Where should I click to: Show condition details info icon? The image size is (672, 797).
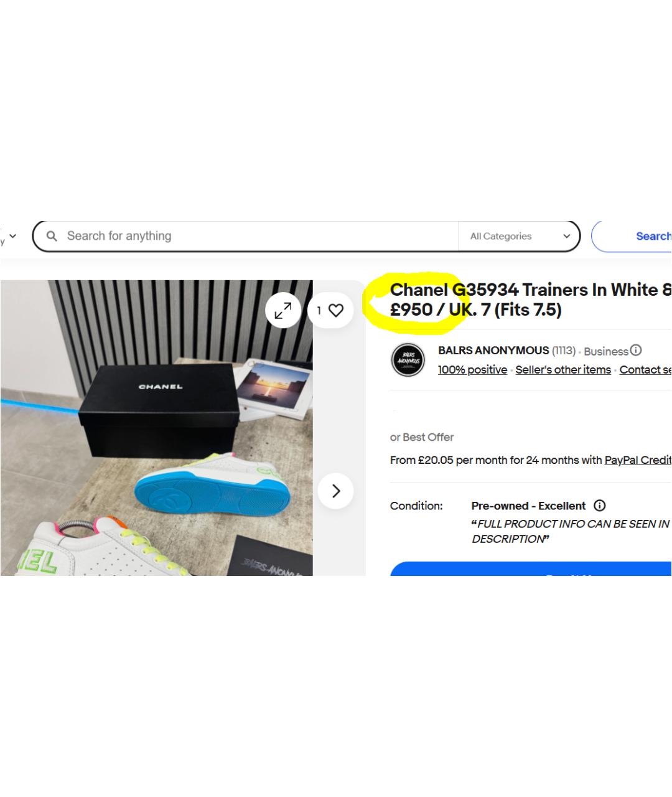point(599,506)
